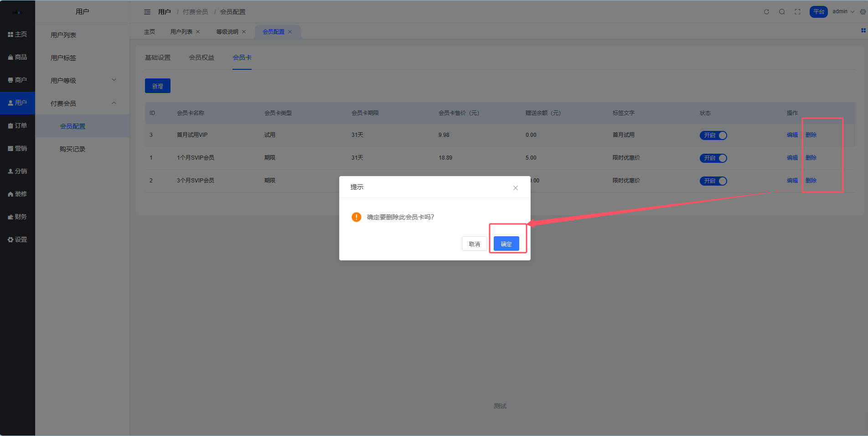The image size is (868, 436).
Task: Close the 等级说明 tab
Action: 244,32
